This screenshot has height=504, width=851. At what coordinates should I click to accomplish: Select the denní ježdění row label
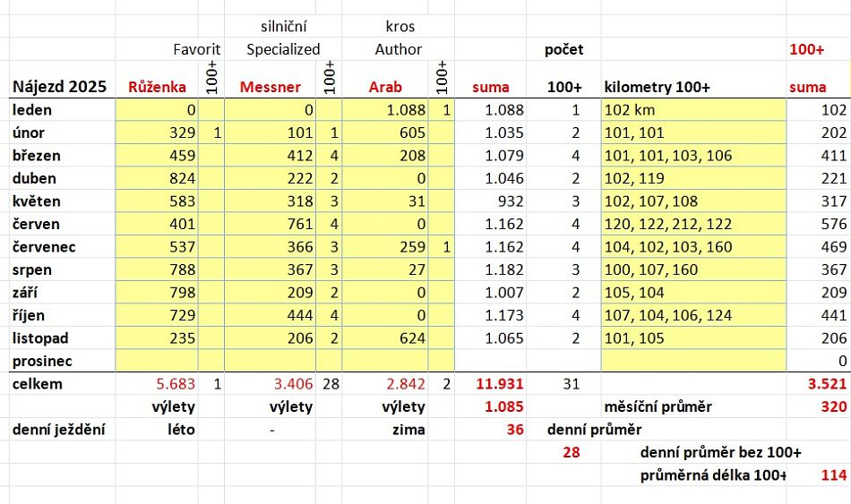(x=59, y=429)
